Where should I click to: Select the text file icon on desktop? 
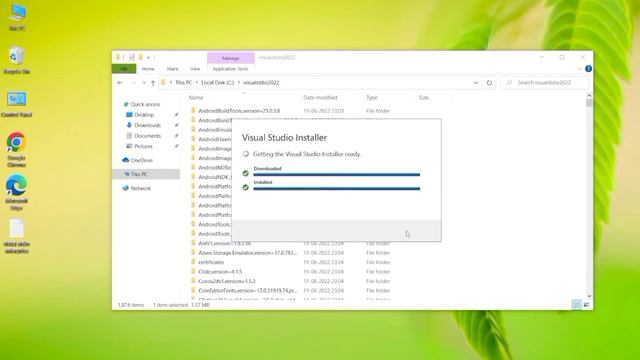point(17,237)
